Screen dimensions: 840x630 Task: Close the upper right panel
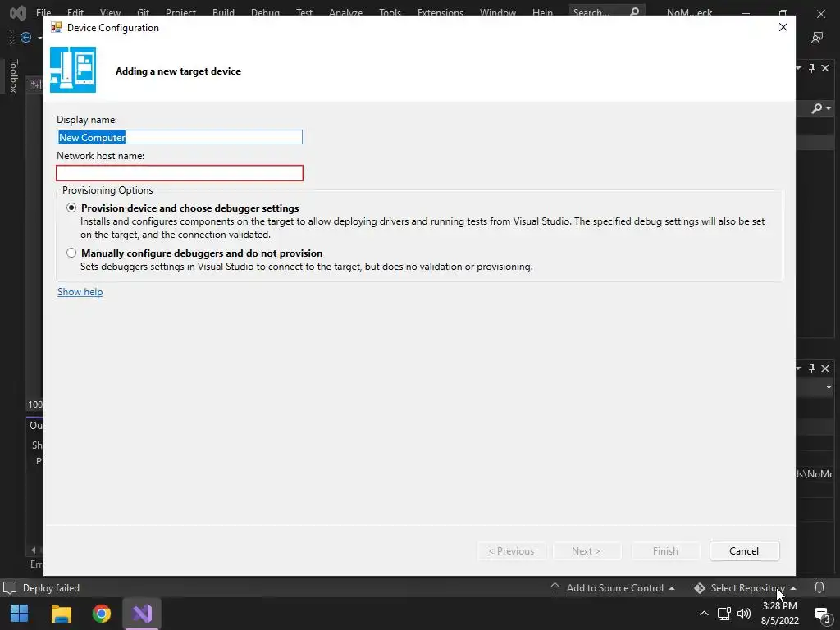(x=825, y=68)
